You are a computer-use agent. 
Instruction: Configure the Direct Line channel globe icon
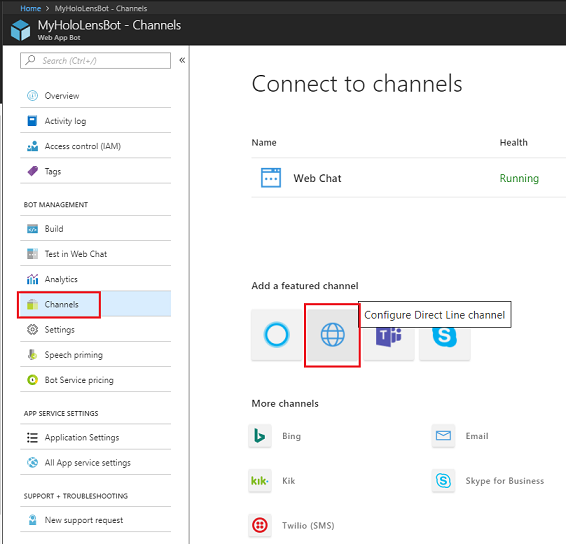pos(332,335)
